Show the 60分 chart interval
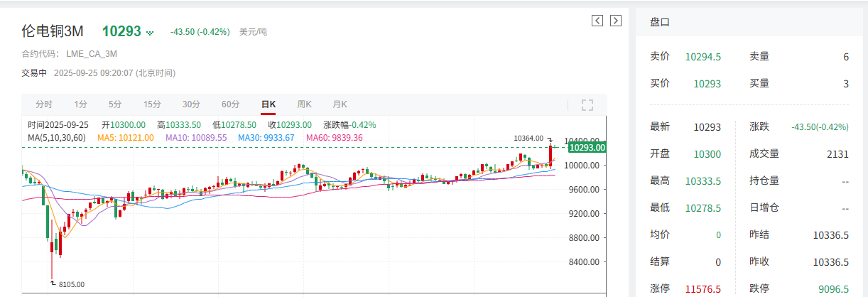The image size is (868, 297). pyautogui.click(x=230, y=104)
